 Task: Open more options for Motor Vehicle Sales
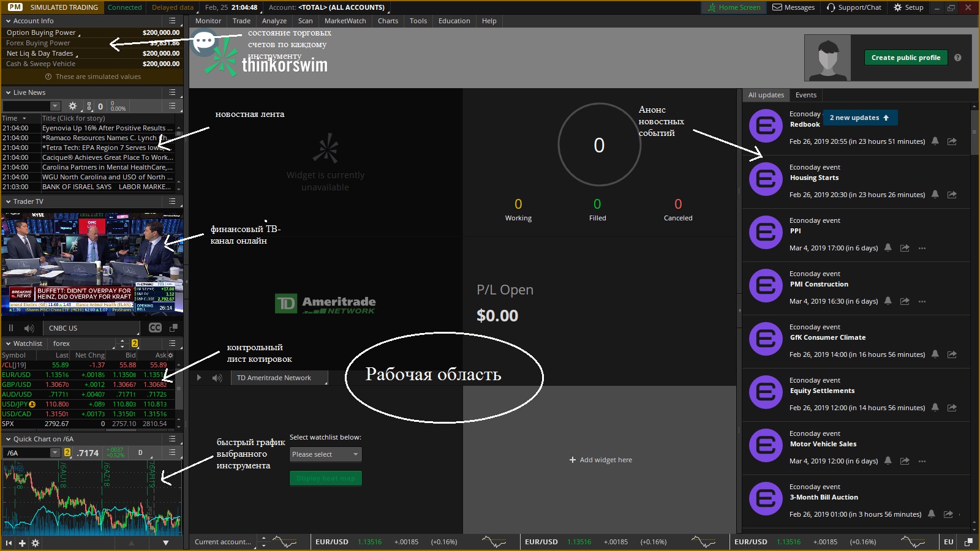(x=922, y=461)
